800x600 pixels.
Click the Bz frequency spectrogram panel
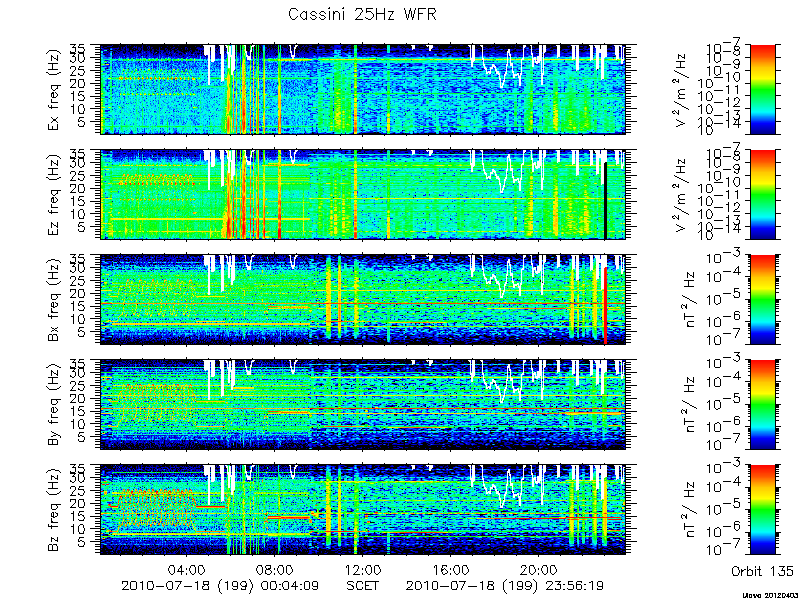pos(362,510)
